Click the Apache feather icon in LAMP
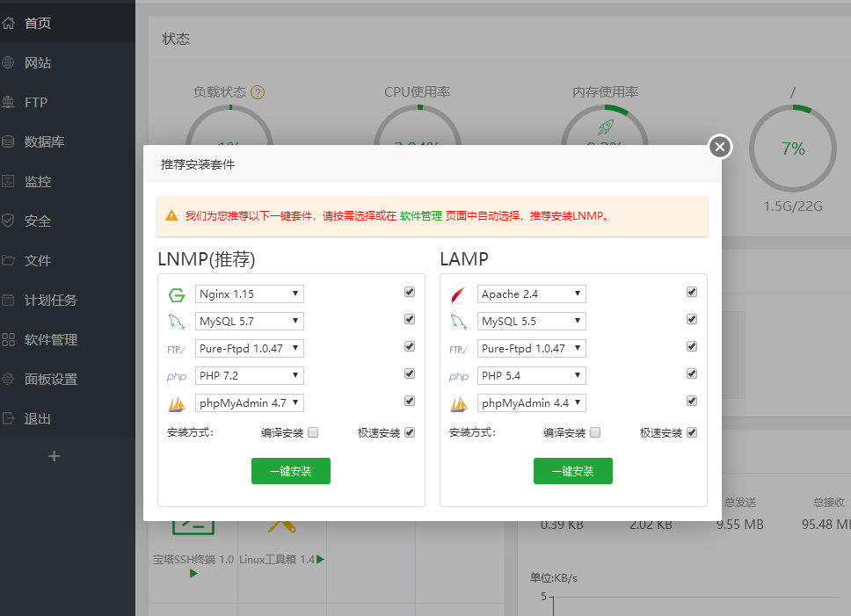 coord(459,295)
